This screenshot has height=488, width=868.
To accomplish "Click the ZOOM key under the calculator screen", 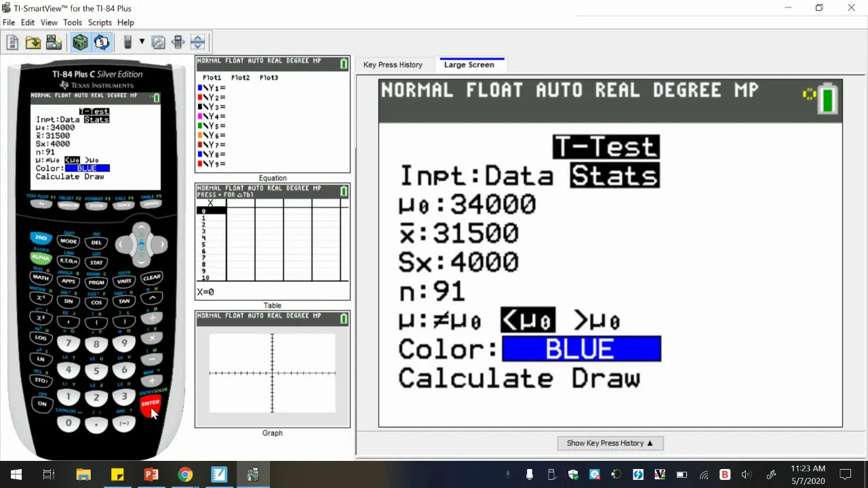I will tap(96, 205).
